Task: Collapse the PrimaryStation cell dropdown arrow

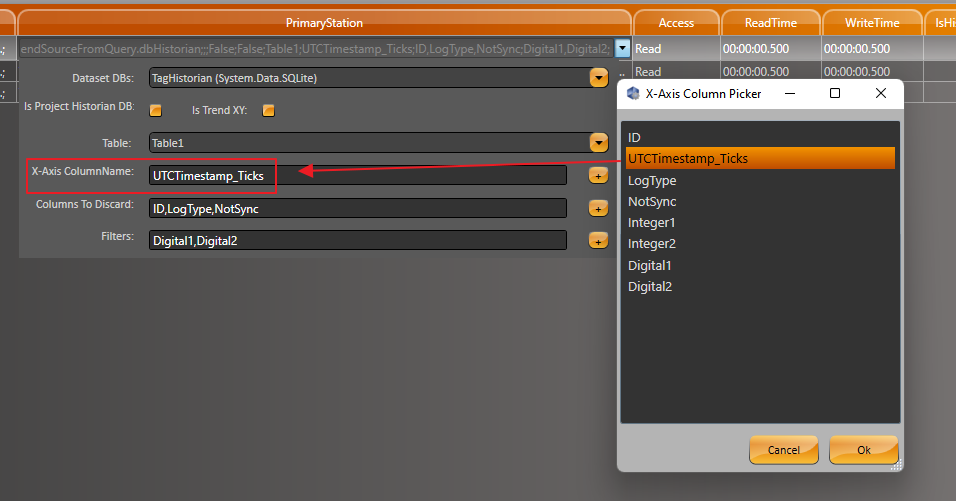Action: 623,47
